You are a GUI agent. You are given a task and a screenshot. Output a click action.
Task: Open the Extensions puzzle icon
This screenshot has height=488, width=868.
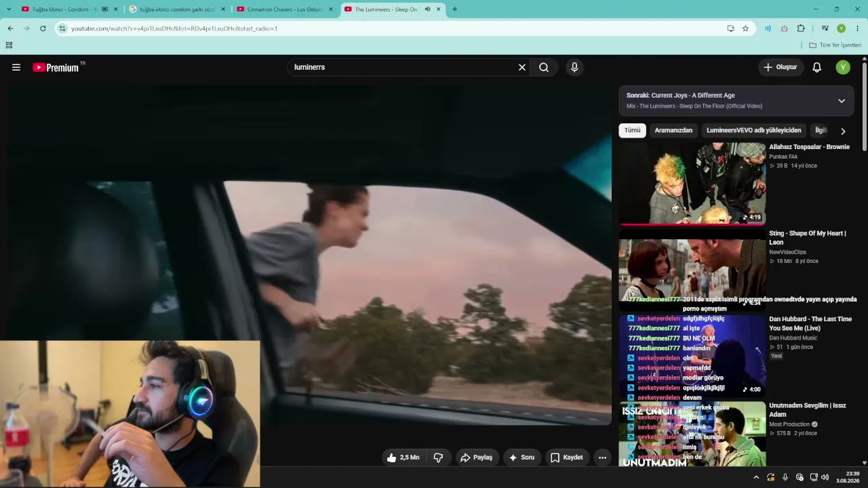[801, 28]
